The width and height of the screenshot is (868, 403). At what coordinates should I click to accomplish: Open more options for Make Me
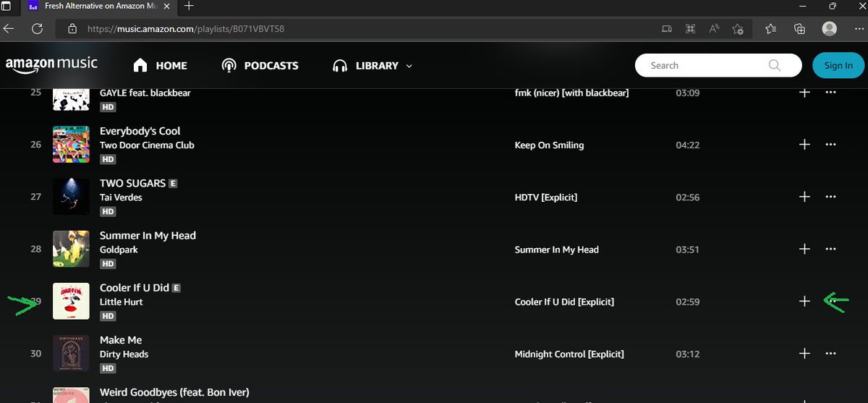(x=830, y=354)
